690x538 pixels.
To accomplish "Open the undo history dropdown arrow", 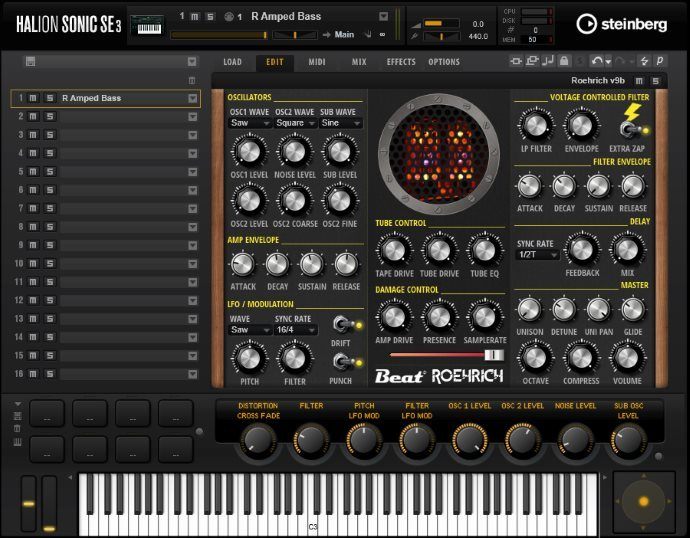I will click(x=608, y=62).
